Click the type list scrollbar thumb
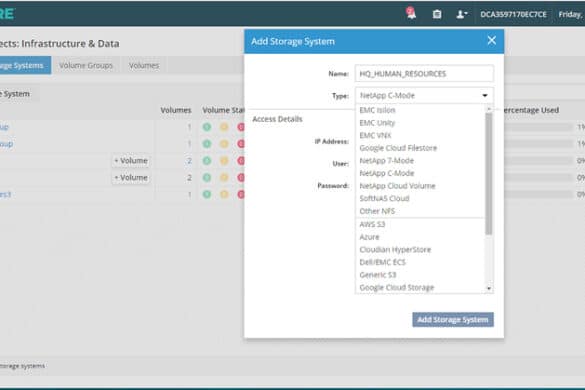The image size is (585, 390). point(489,174)
